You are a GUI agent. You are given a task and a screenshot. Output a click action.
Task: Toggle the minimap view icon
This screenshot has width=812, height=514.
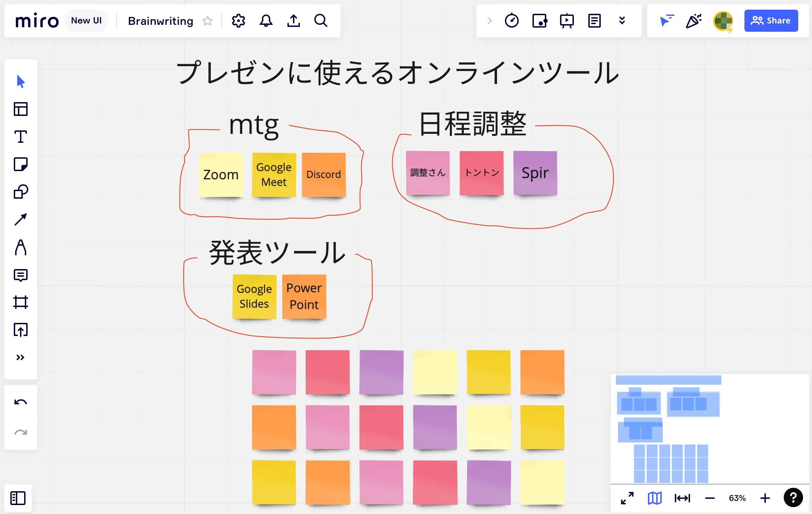coord(654,498)
